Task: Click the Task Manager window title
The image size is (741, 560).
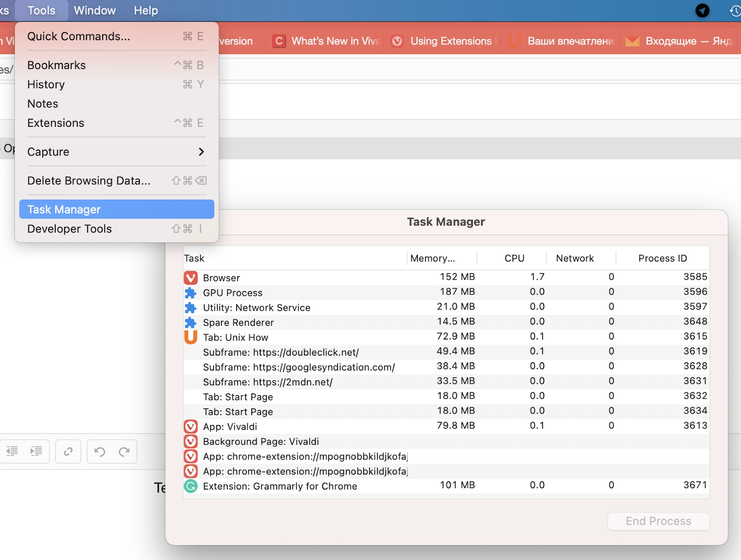Action: pyautogui.click(x=446, y=222)
